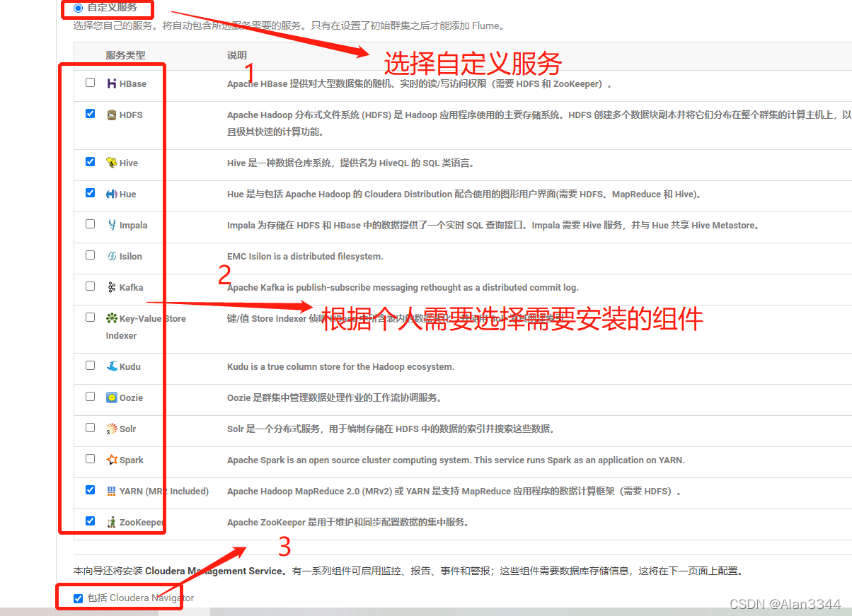Click the 说明 column header
Image resolution: width=852 pixels, height=616 pixels.
point(237,55)
